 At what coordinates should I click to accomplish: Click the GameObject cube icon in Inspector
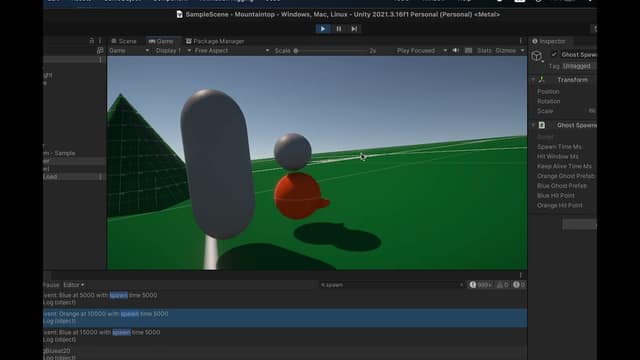(x=537, y=56)
